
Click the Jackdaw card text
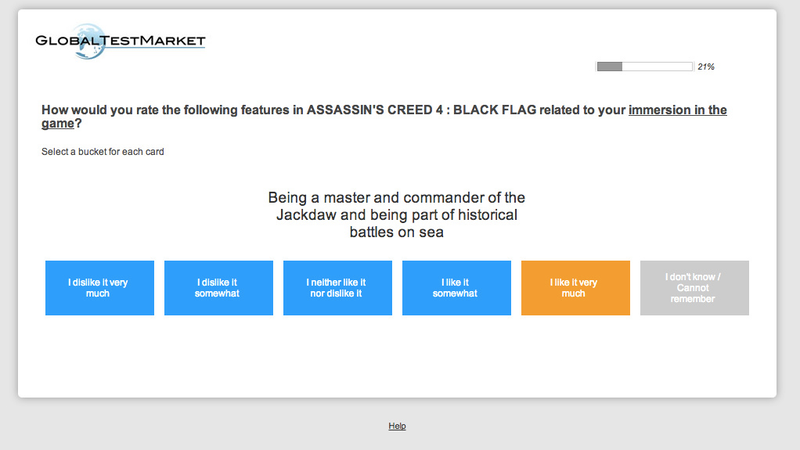point(396,215)
